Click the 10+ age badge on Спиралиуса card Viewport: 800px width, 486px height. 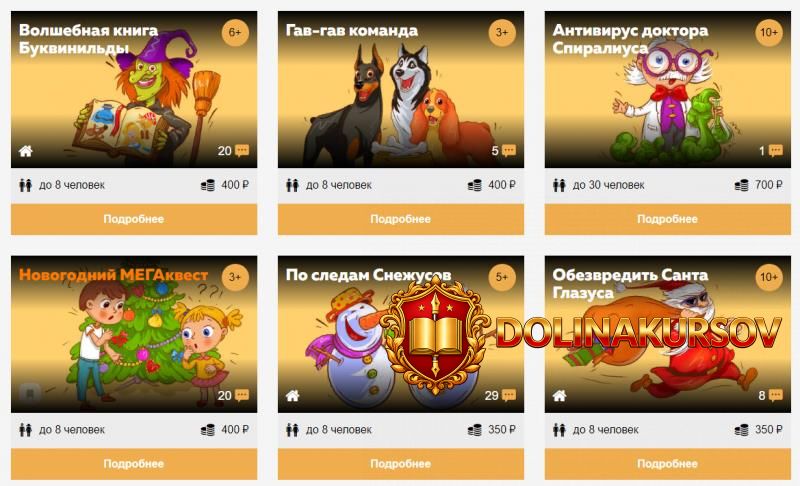click(x=769, y=33)
